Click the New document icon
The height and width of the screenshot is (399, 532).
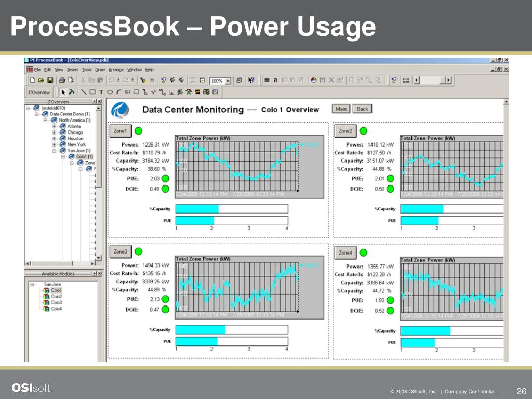click(33, 81)
